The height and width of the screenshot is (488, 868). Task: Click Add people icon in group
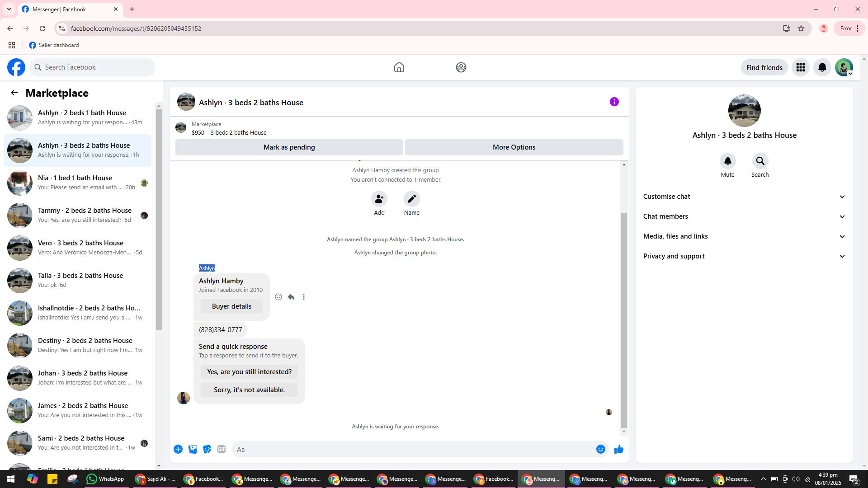pyautogui.click(x=379, y=199)
